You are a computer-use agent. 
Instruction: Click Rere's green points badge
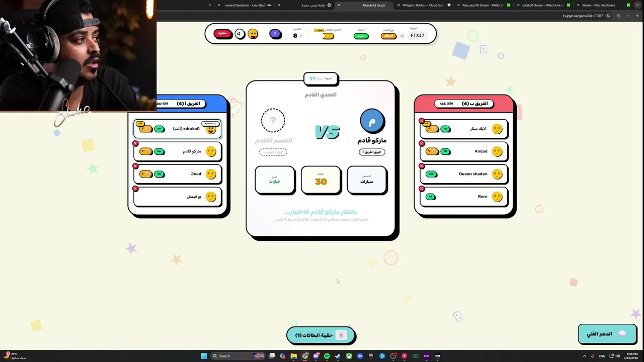(430, 197)
